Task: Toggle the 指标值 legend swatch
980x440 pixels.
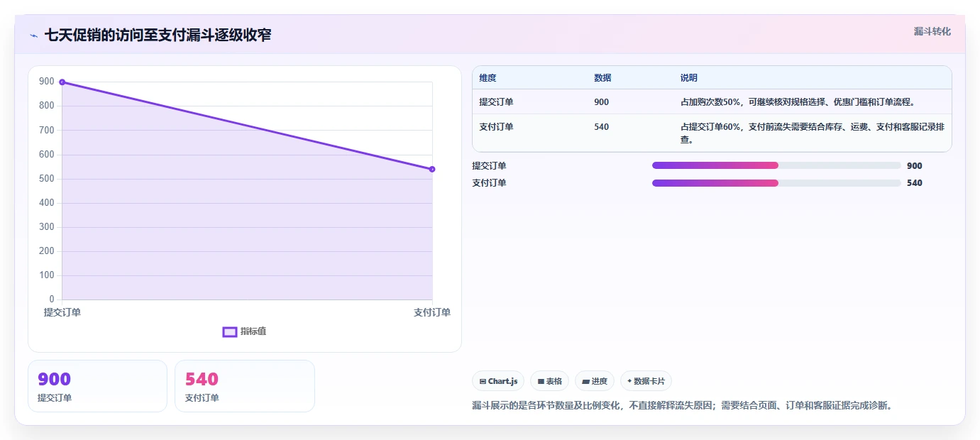Action: (229, 331)
